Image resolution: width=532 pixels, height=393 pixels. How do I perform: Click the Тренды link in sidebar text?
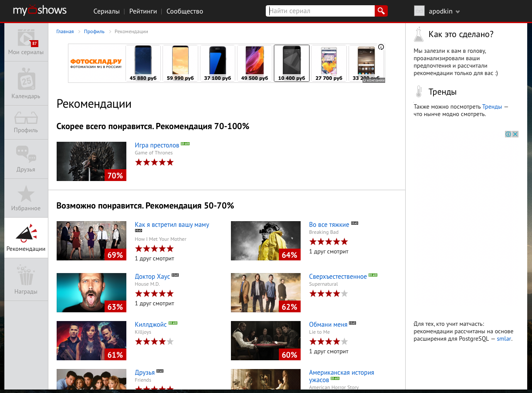point(492,106)
